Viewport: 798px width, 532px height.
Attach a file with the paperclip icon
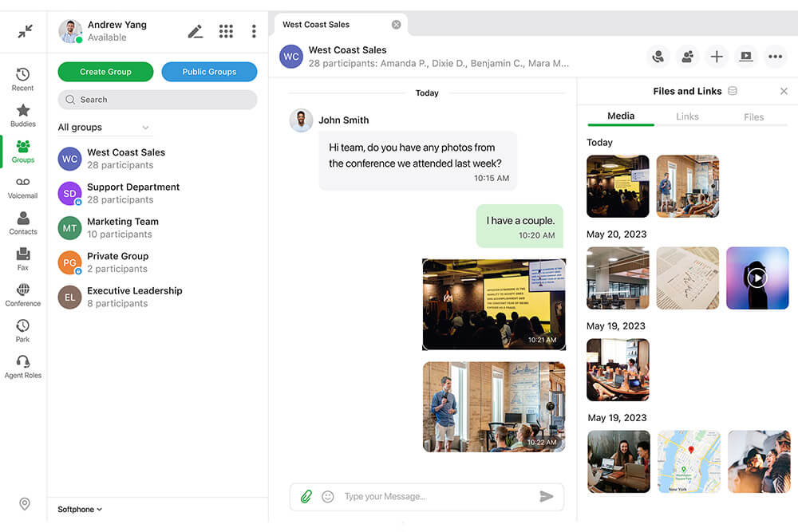306,496
